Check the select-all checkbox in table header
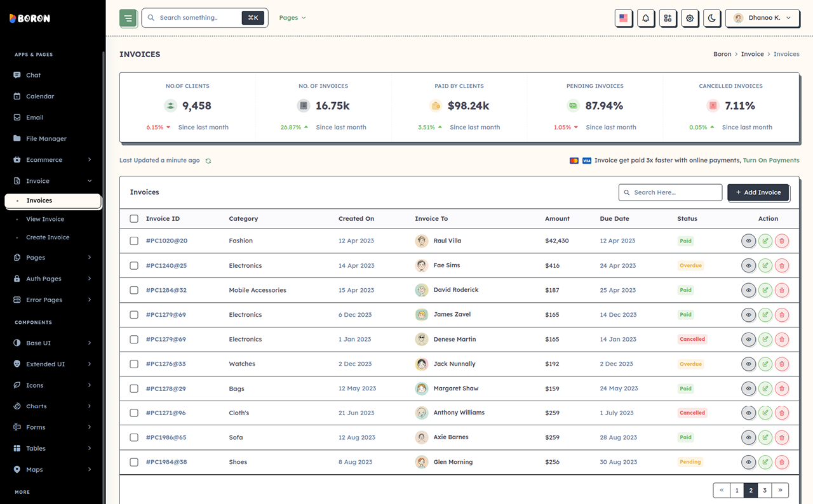The height and width of the screenshot is (504, 813). click(134, 218)
